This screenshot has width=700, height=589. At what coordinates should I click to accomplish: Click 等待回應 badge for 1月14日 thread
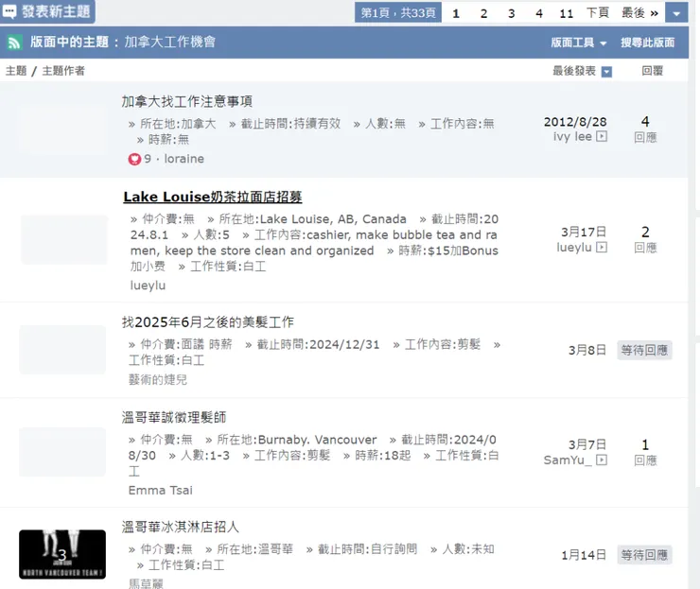[x=644, y=555]
